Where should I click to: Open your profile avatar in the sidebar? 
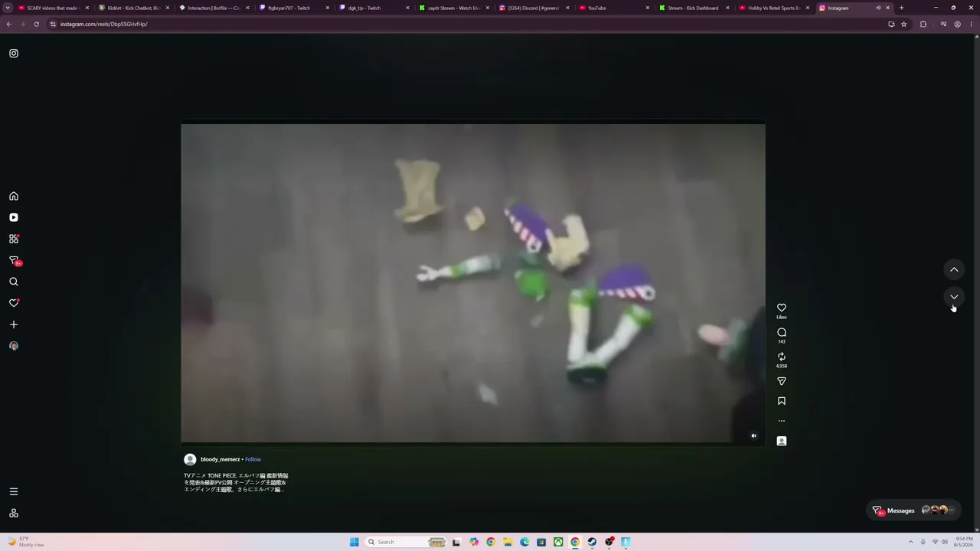(x=14, y=346)
